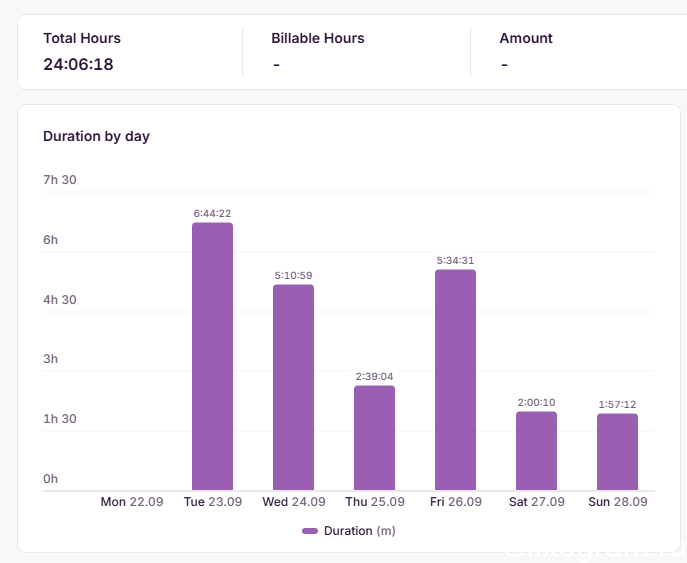
Task: Click the Fri 26.09 axis label
Action: 456,502
